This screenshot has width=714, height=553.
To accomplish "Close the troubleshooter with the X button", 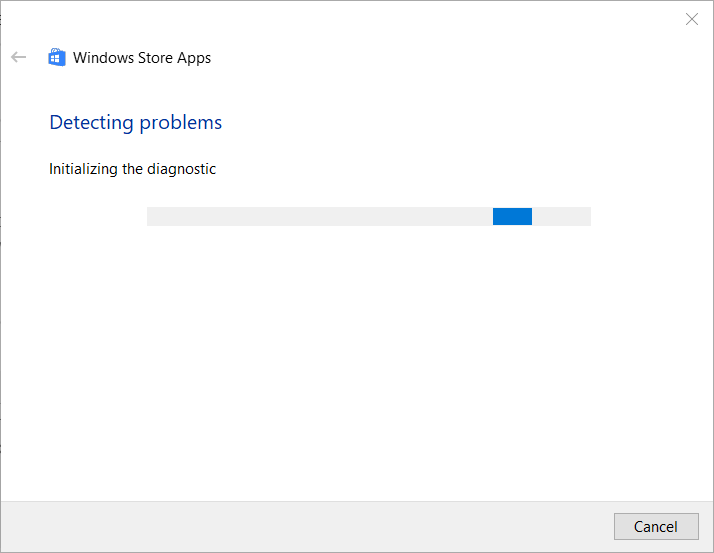I will pyautogui.click(x=692, y=19).
